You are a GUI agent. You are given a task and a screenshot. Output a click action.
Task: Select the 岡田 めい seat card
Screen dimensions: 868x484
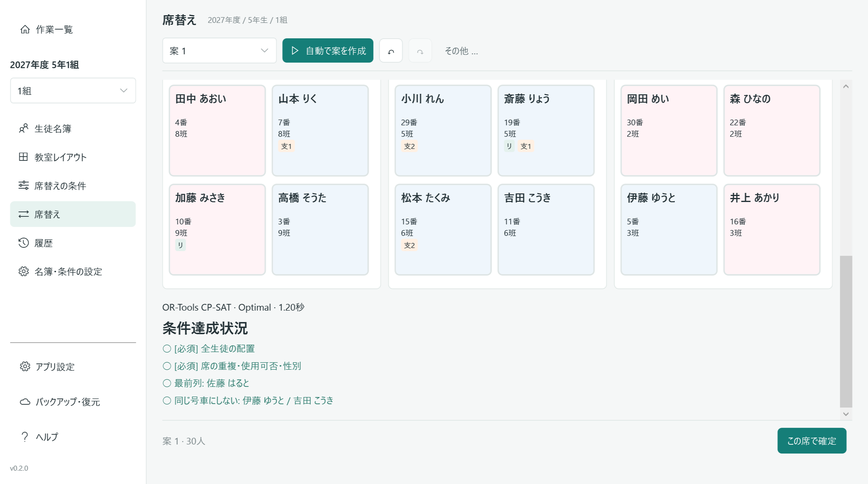pyautogui.click(x=669, y=130)
